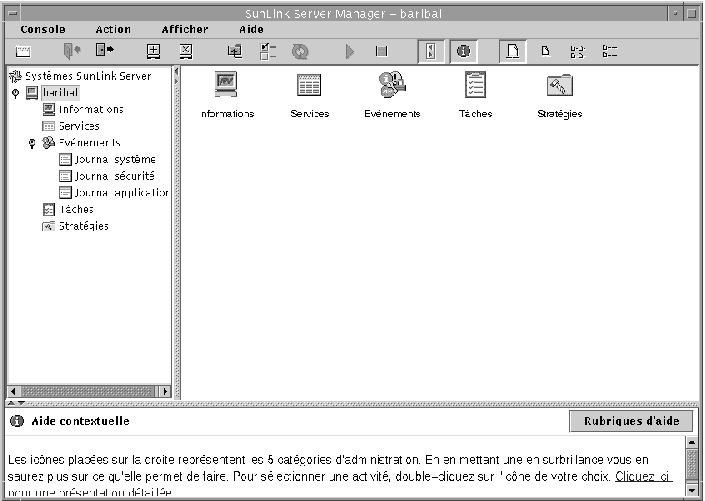Collapse the Evénements tree node handle
The image size is (705, 501).
tap(32, 143)
